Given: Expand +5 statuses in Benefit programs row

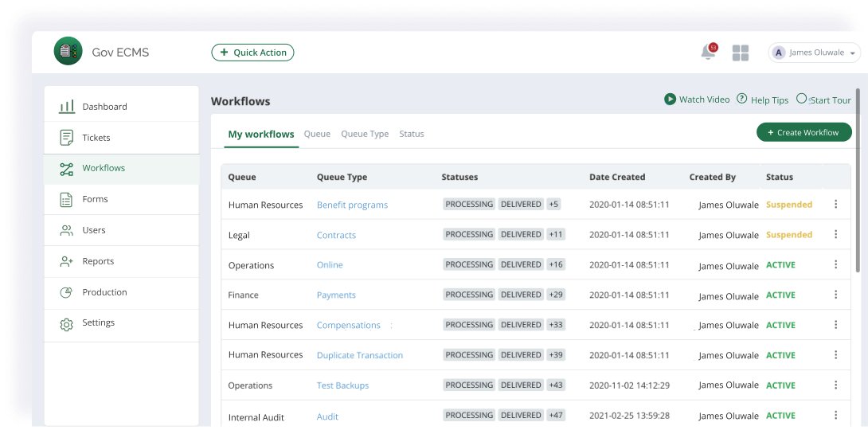Looking at the screenshot, I should [553, 205].
